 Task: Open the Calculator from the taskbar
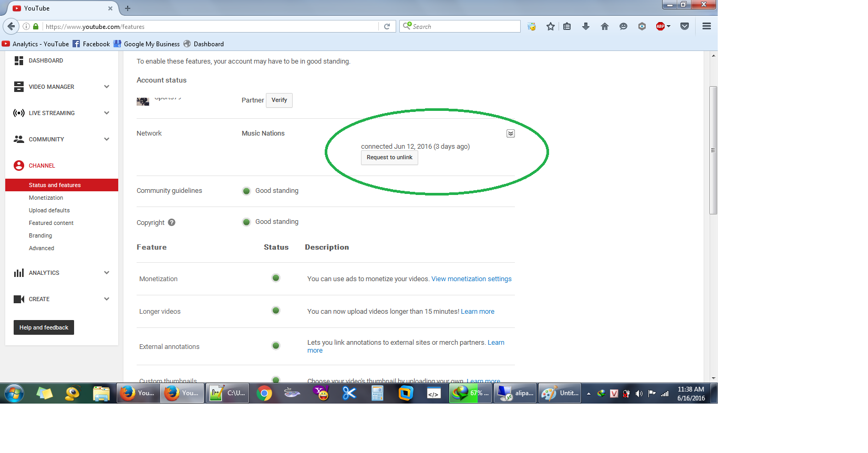click(x=377, y=393)
